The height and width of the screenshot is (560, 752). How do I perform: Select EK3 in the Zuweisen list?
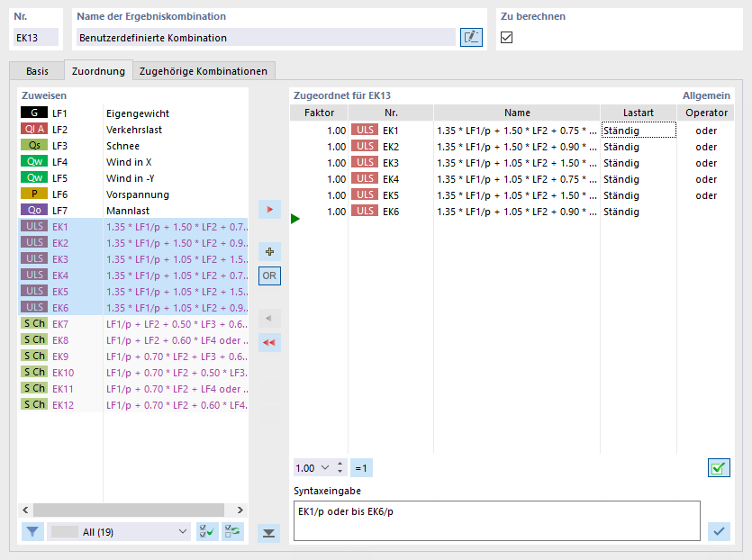click(133, 259)
